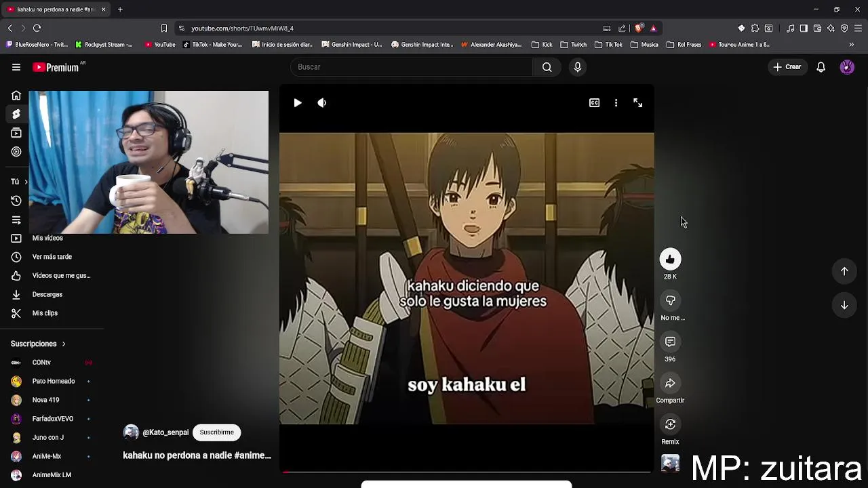The height and width of the screenshot is (488, 868).
Task: Open the Rol Frases bookmarks folder
Action: (684, 45)
